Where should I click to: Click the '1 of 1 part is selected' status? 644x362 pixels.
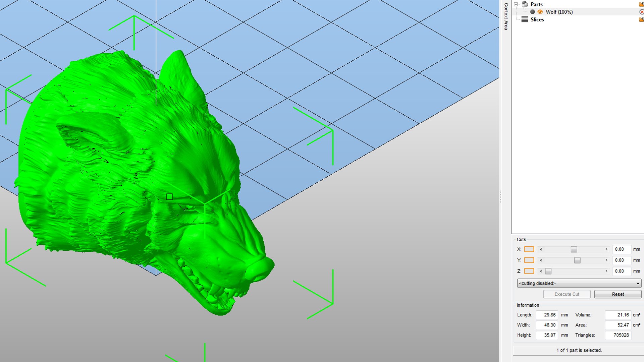[579, 350]
